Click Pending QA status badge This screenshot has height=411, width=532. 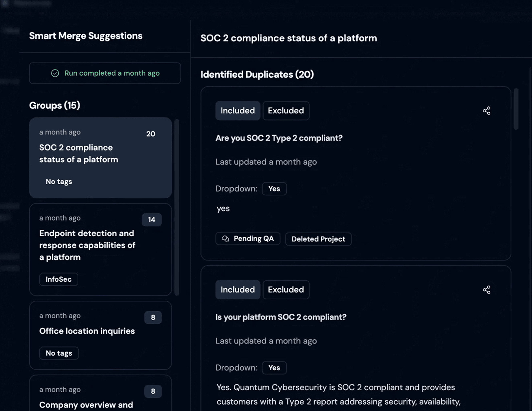tap(253, 238)
